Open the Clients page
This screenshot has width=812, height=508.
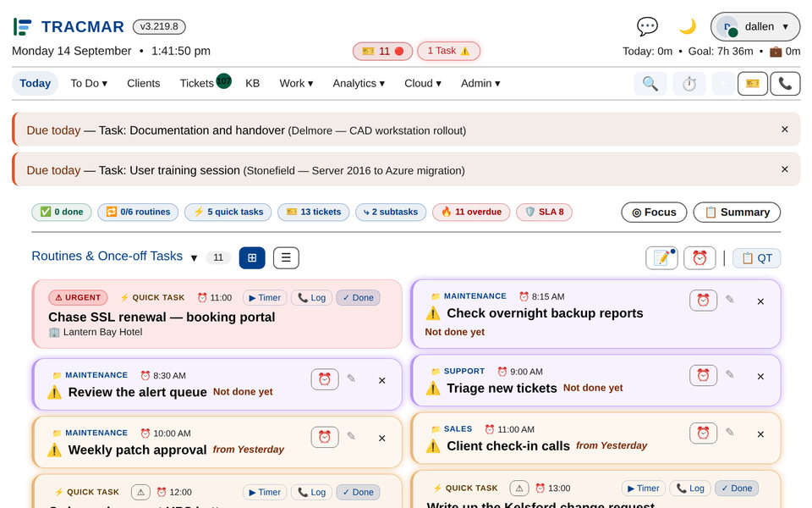pyautogui.click(x=144, y=84)
